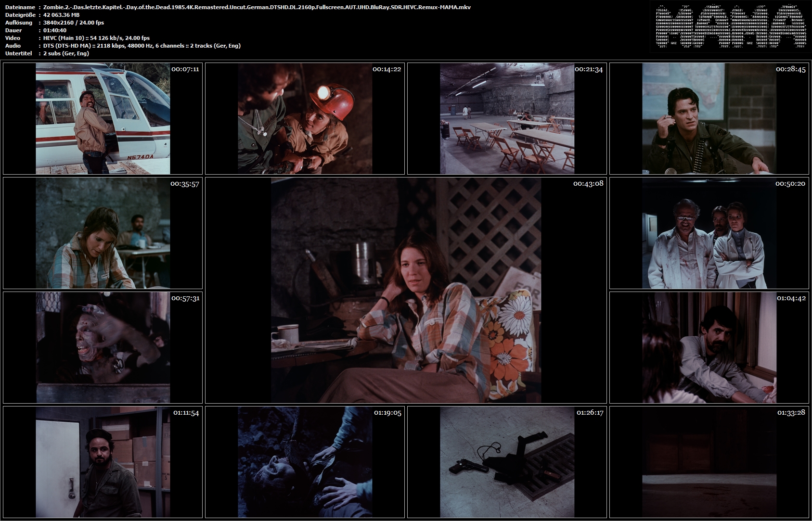
Task: Click the 00:35:57 timestamp
Action: [185, 184]
